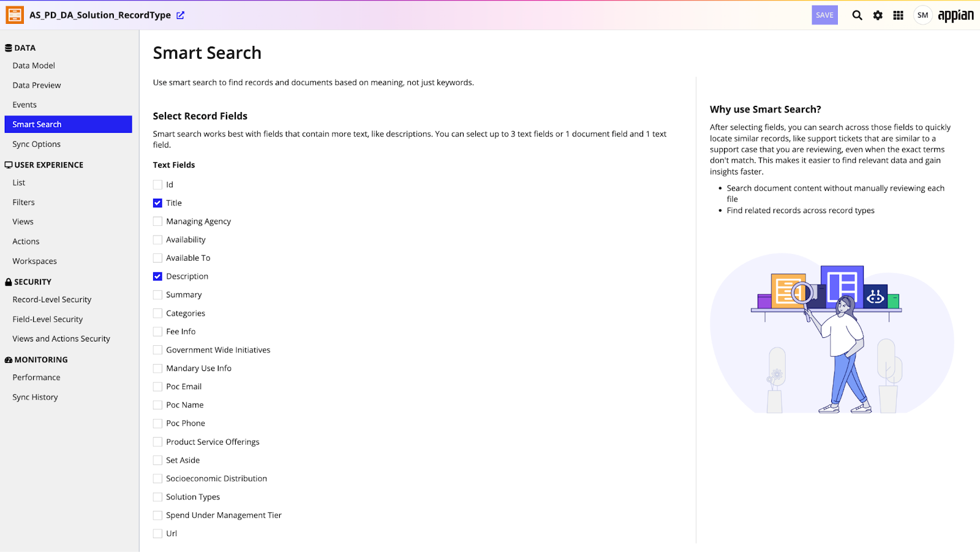
Task: Open Actions page
Action: 26,241
